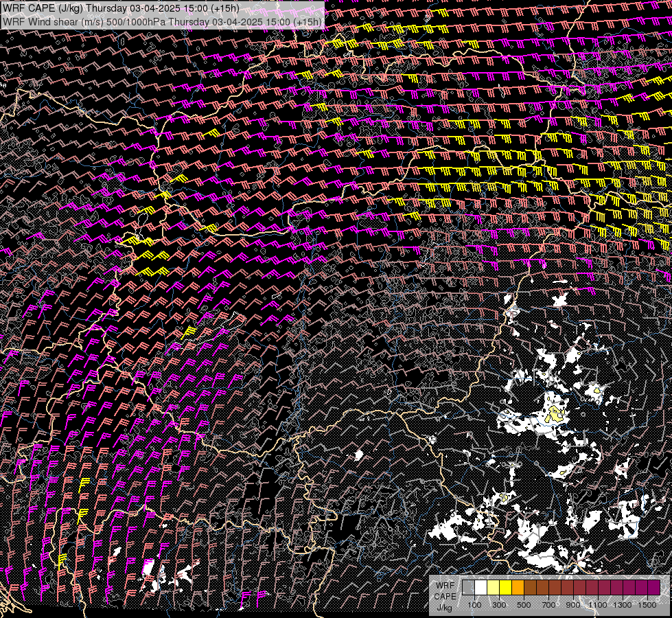Click the '1100' legend value
Image resolution: width=672 pixels, height=618 pixels.
pyautogui.click(x=598, y=605)
